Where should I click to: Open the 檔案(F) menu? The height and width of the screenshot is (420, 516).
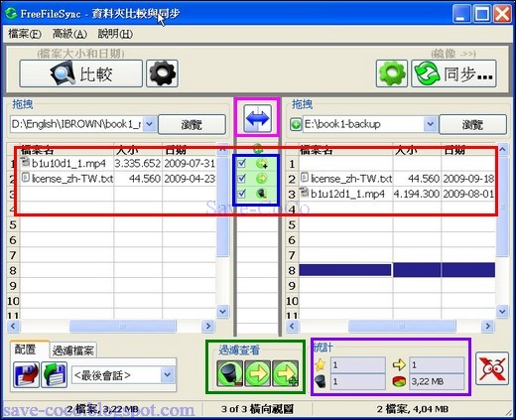pos(25,34)
